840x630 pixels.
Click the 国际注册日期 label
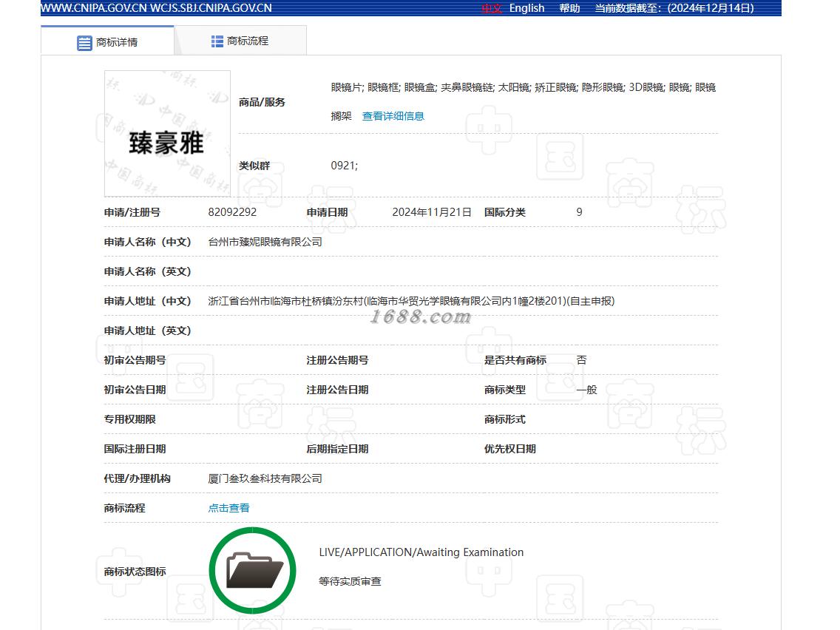click(x=135, y=449)
